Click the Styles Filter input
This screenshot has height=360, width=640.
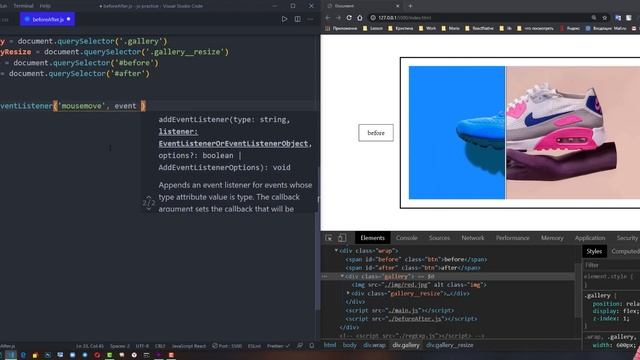[611, 265]
